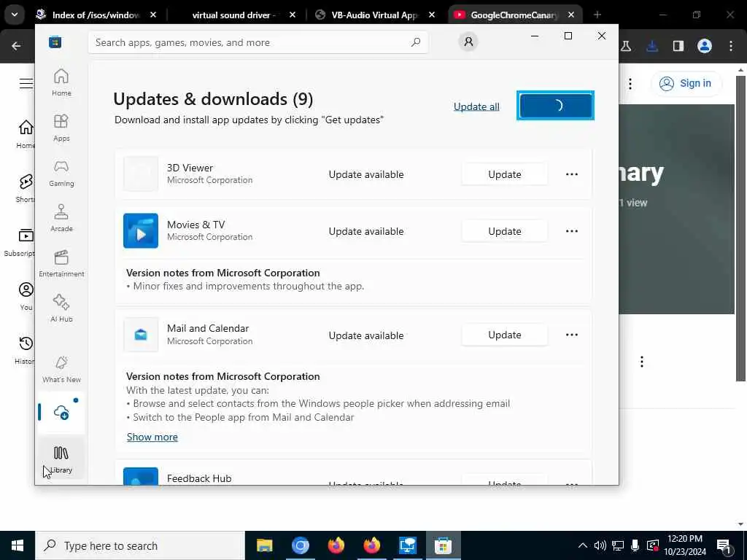Close VB-Audio Virtual Apps tab
This screenshot has width=747, height=560.
(432, 15)
